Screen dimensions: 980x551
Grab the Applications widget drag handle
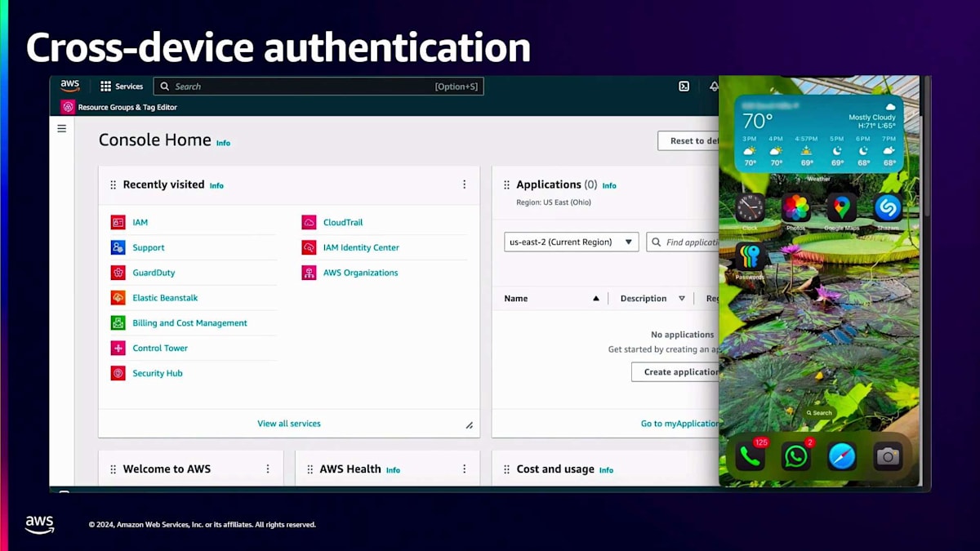click(x=506, y=185)
